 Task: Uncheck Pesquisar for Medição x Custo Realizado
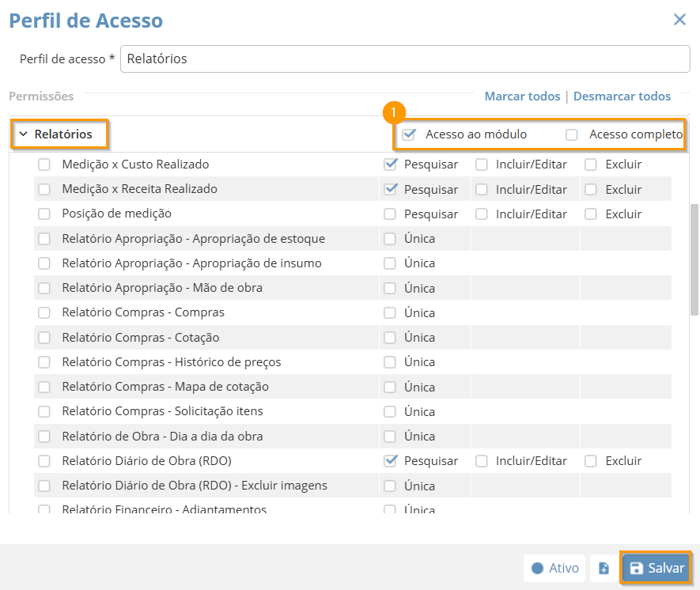pos(390,165)
